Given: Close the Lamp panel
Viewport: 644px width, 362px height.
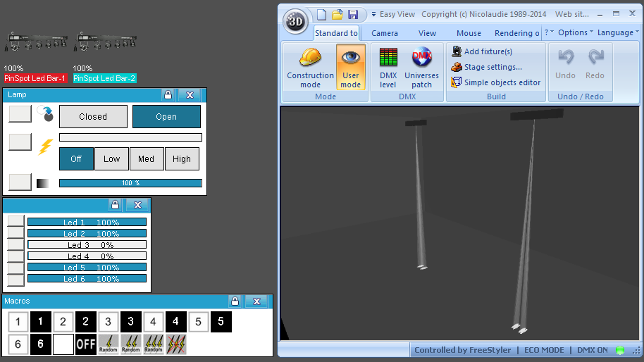Looking at the screenshot, I should pyautogui.click(x=190, y=95).
